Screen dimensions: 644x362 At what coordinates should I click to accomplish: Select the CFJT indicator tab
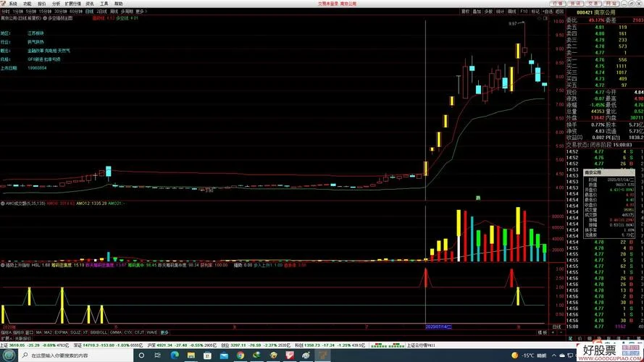coord(139,332)
